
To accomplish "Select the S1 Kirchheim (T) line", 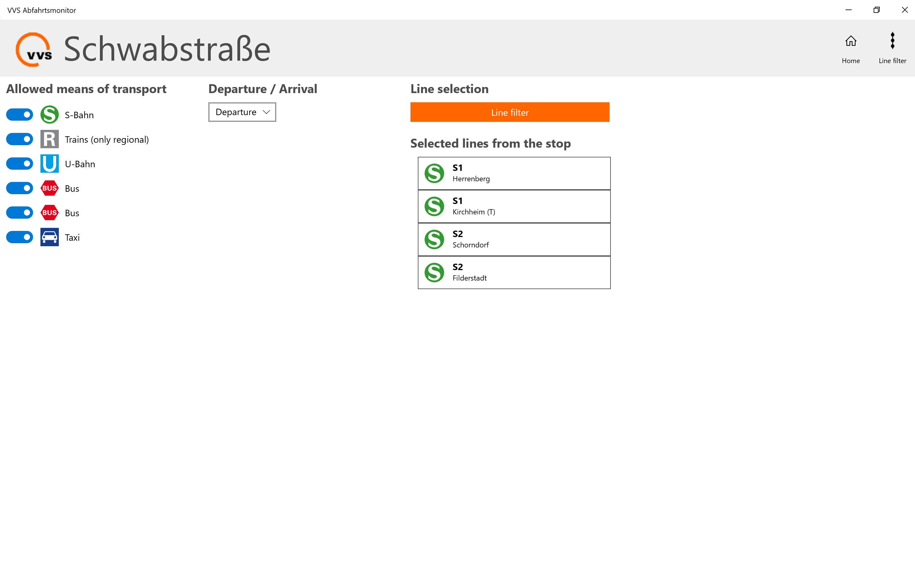I will 514,206.
